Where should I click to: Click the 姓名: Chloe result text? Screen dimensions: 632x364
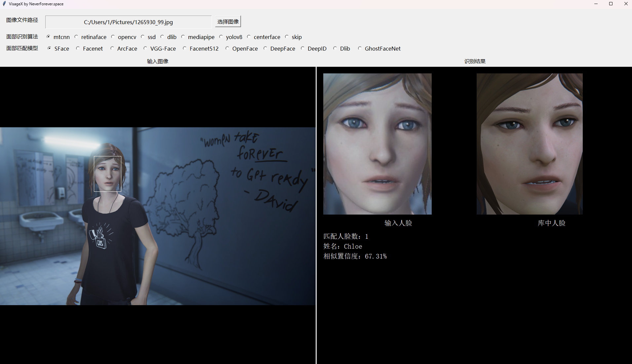tap(343, 246)
